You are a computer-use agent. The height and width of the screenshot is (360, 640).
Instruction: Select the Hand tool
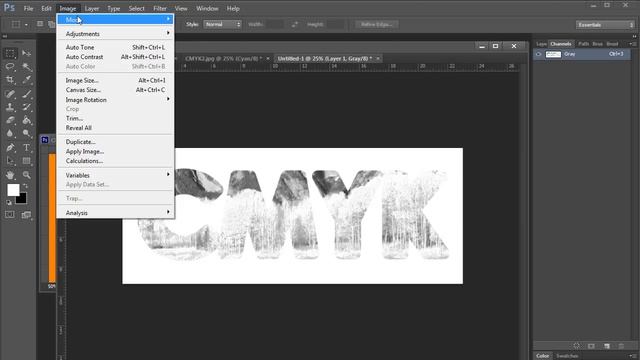pyautogui.click(x=10, y=175)
